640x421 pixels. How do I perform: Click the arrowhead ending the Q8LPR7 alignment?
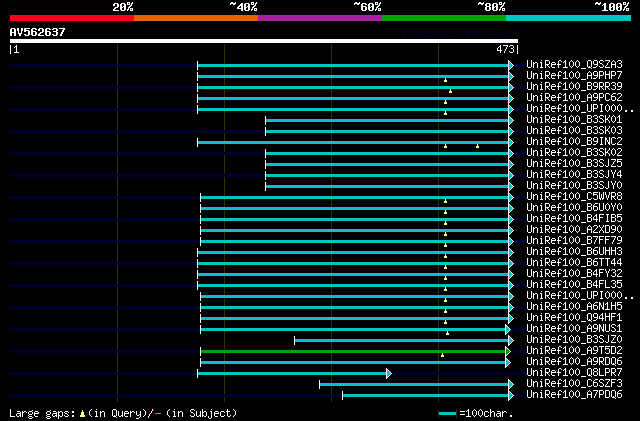click(x=389, y=373)
